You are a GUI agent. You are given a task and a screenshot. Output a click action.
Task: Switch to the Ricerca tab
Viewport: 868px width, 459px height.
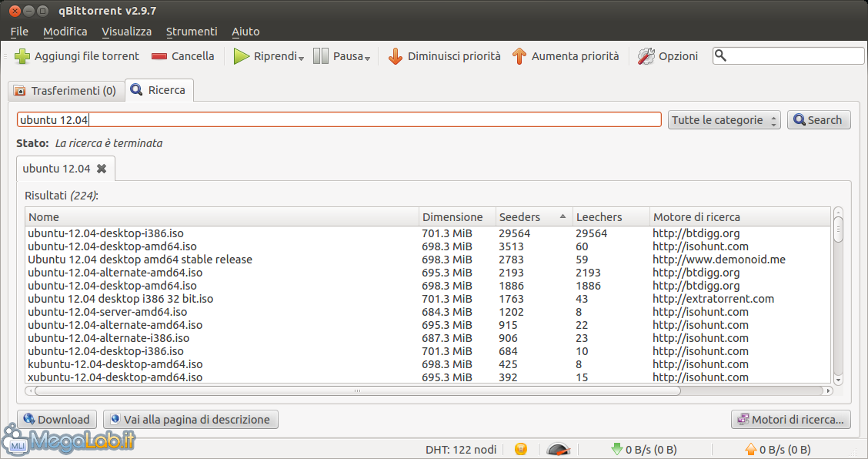(x=159, y=90)
